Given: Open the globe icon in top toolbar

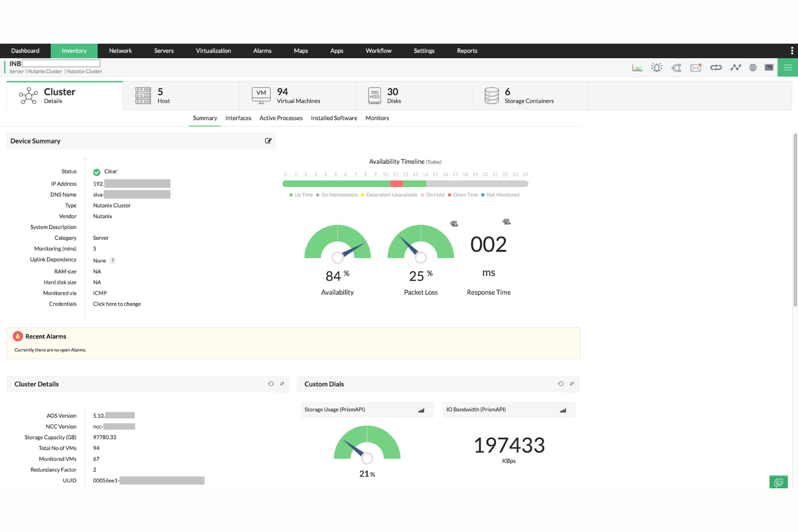Looking at the screenshot, I should (x=753, y=67).
